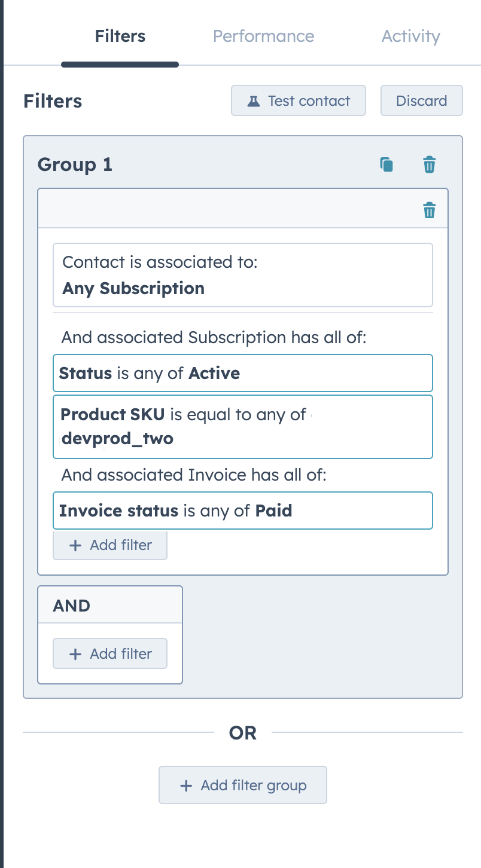Viewport: 481px width, 868px height.
Task: Click the Test contact button
Action: click(298, 100)
